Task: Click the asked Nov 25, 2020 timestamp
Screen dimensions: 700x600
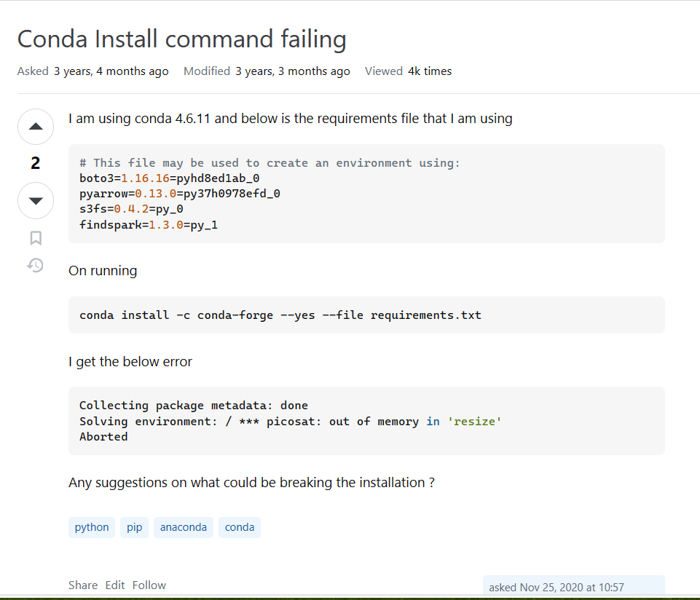Action: pos(557,587)
